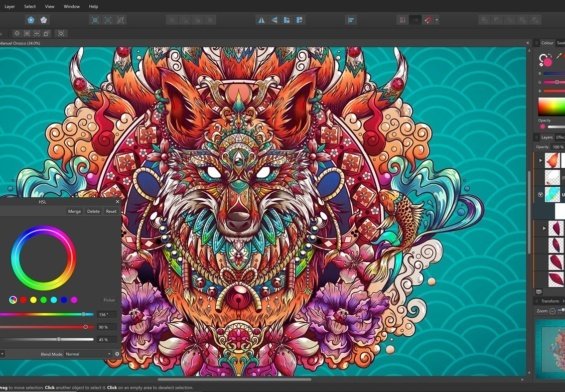
Task: Click the Flip Vertical toolbar icon
Action: click(274, 20)
